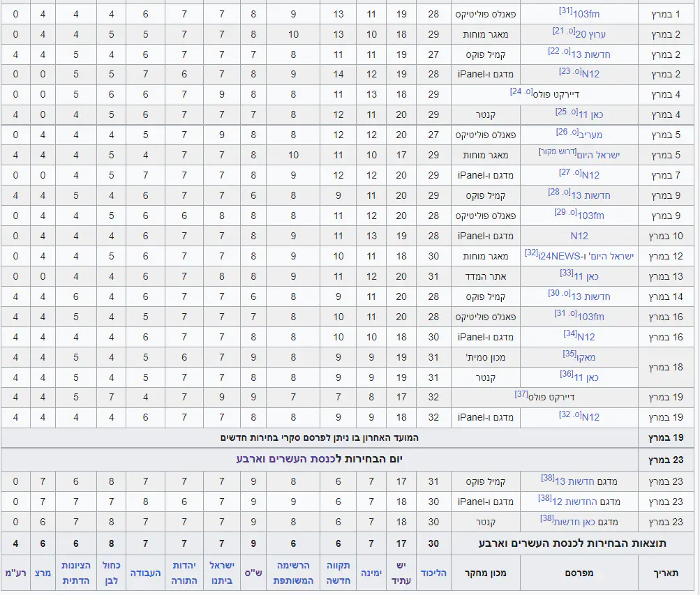Open the הליכוד party link in table footer
Screen dimensions: 700x595
coord(433,573)
